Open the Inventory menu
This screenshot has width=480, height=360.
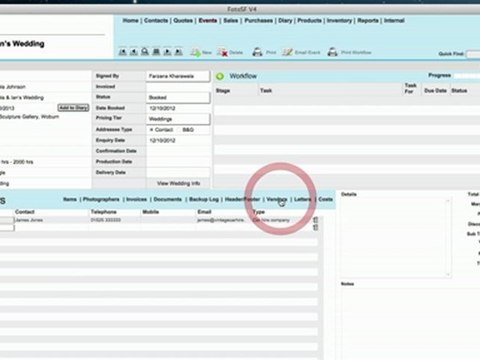[x=339, y=21]
